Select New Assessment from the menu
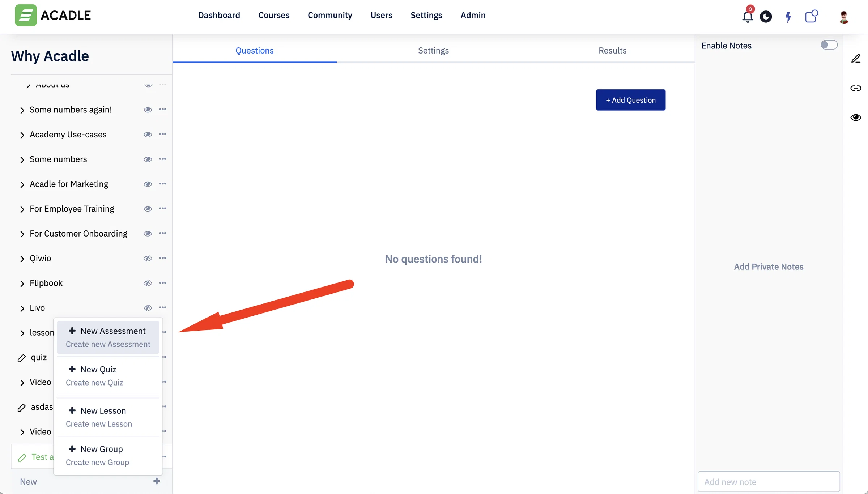The height and width of the screenshot is (494, 868). pyautogui.click(x=108, y=337)
